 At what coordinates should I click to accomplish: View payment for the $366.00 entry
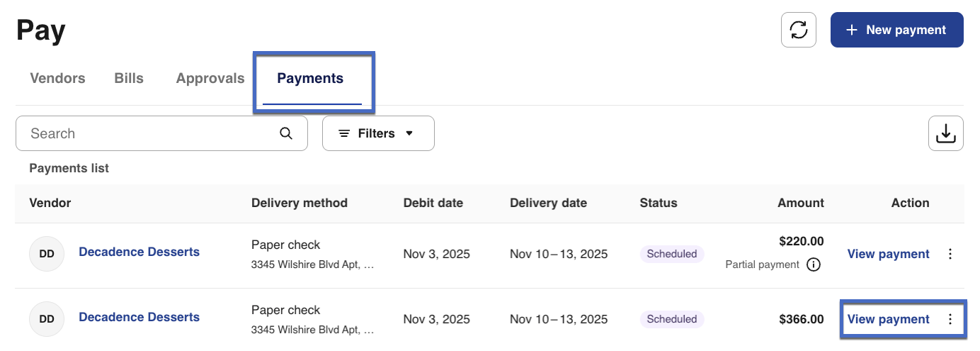click(888, 319)
